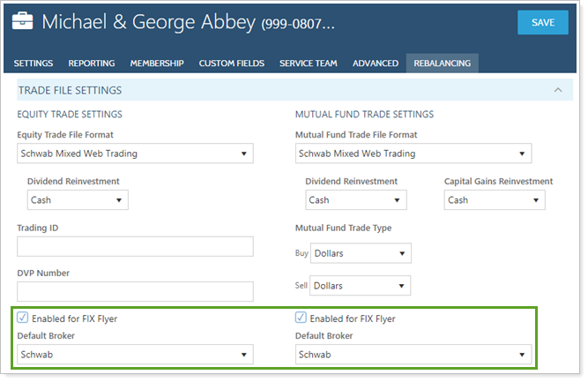Open Mutual Fund Trade File Format dropdown
Viewport: 588px width, 382px height.
pyautogui.click(x=413, y=154)
